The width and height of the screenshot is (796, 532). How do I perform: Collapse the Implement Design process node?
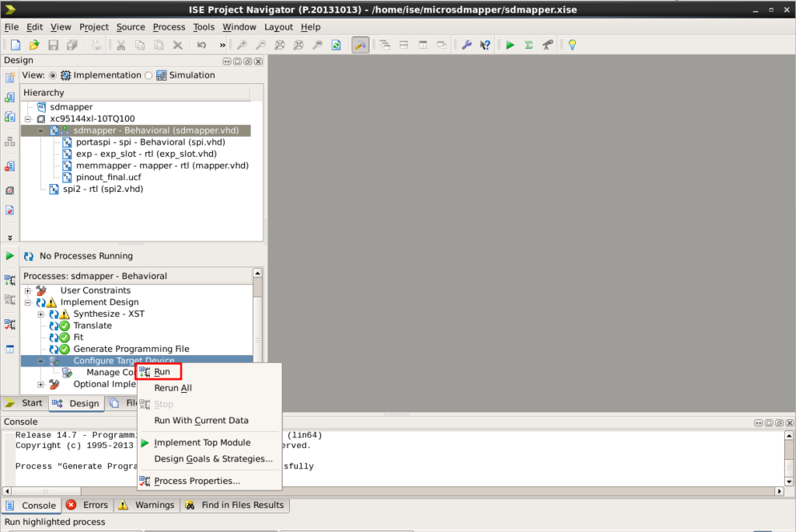click(28, 302)
